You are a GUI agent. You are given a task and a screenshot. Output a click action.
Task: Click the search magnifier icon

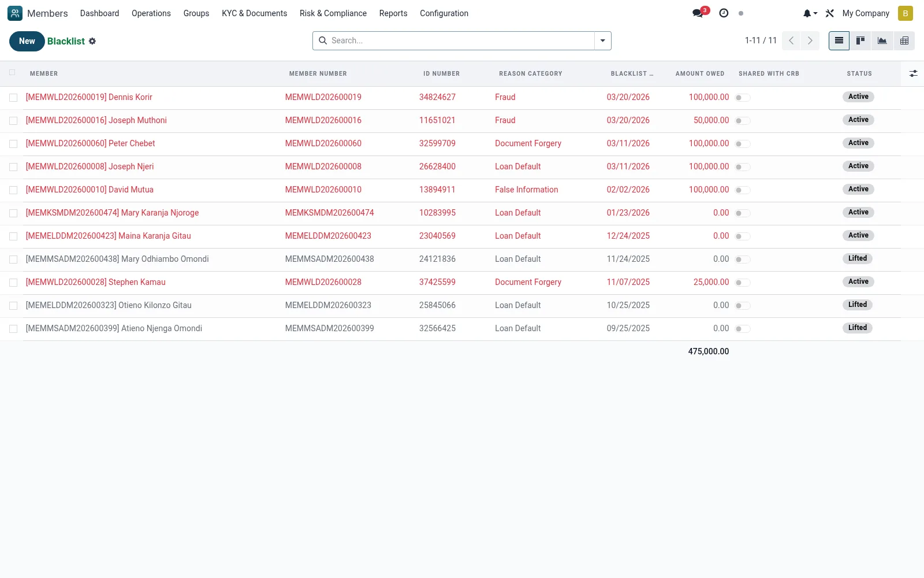(323, 40)
